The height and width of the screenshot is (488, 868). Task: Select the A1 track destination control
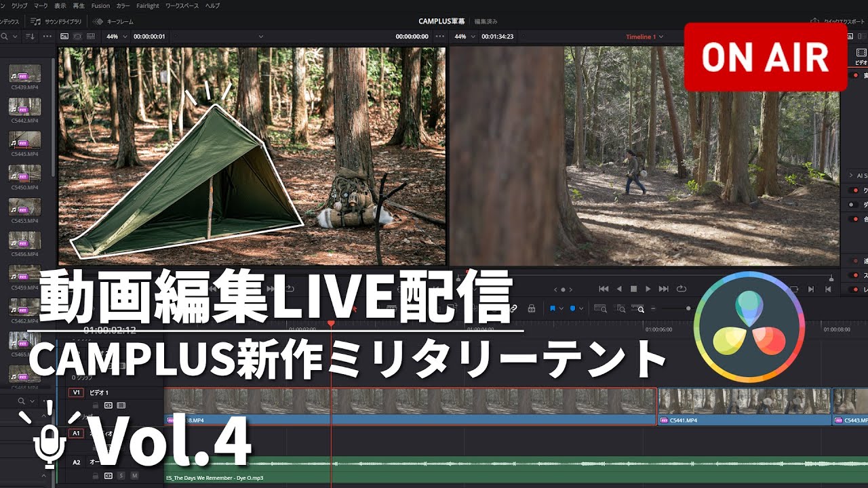tap(76, 433)
